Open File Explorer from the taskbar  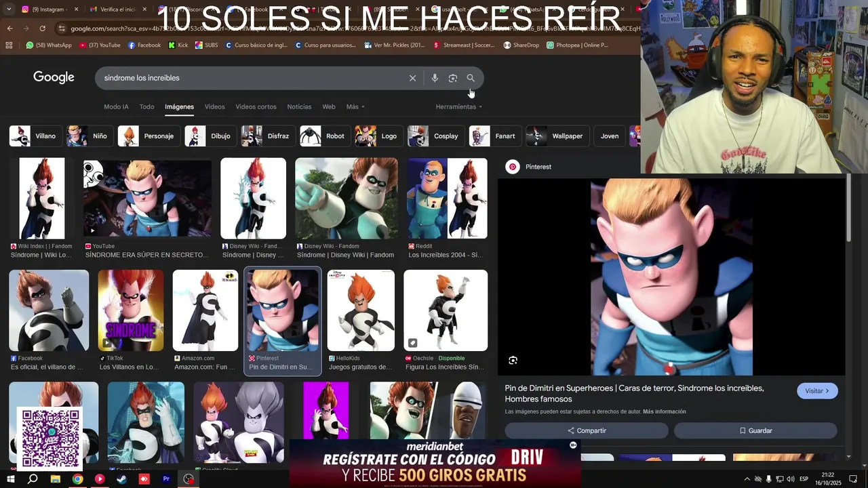click(55, 479)
